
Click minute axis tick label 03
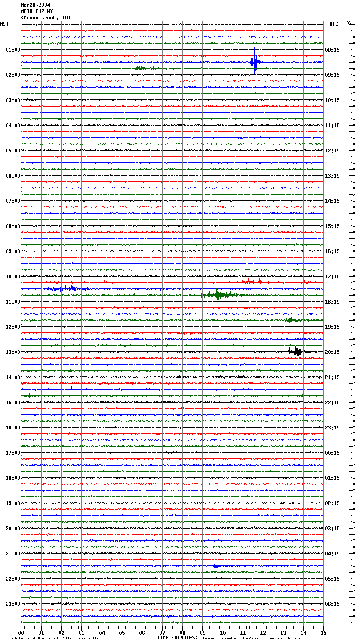point(82,633)
